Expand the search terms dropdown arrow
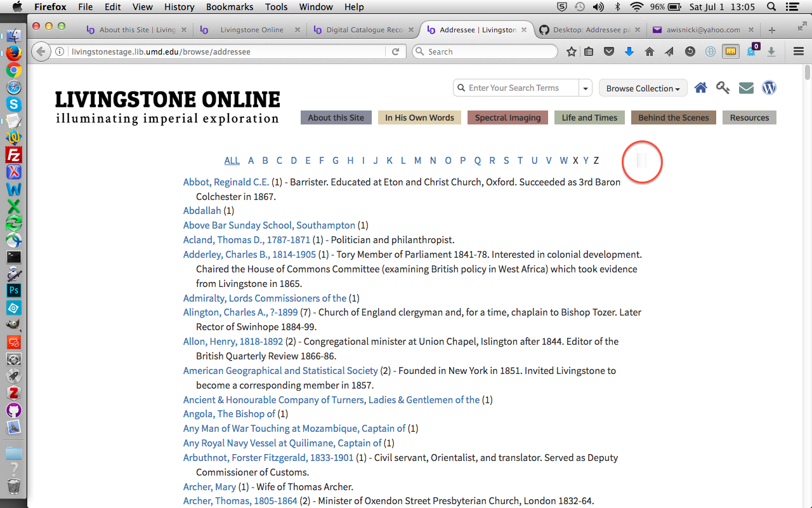The height and width of the screenshot is (508, 812). click(586, 88)
